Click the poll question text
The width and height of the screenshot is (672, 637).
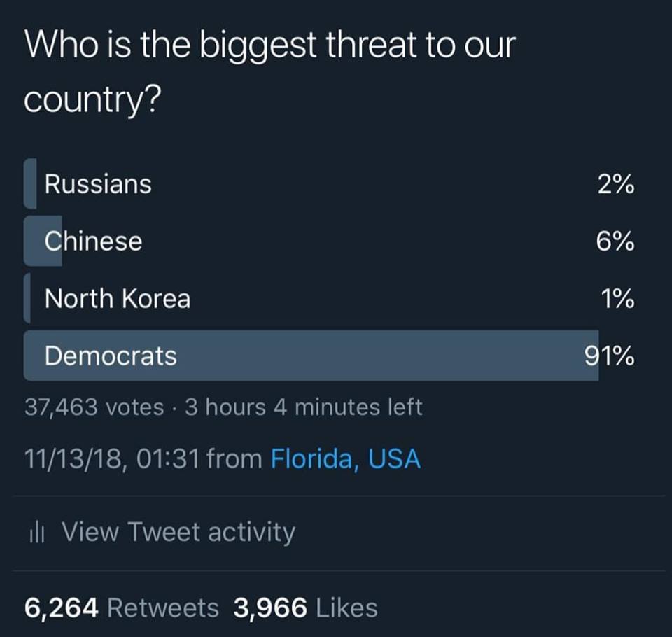pyautogui.click(x=270, y=72)
